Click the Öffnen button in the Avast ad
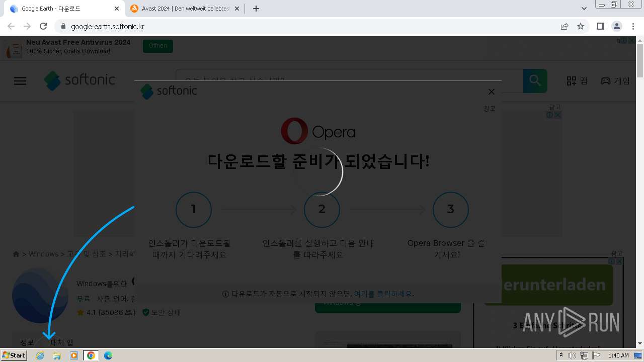 157,46
